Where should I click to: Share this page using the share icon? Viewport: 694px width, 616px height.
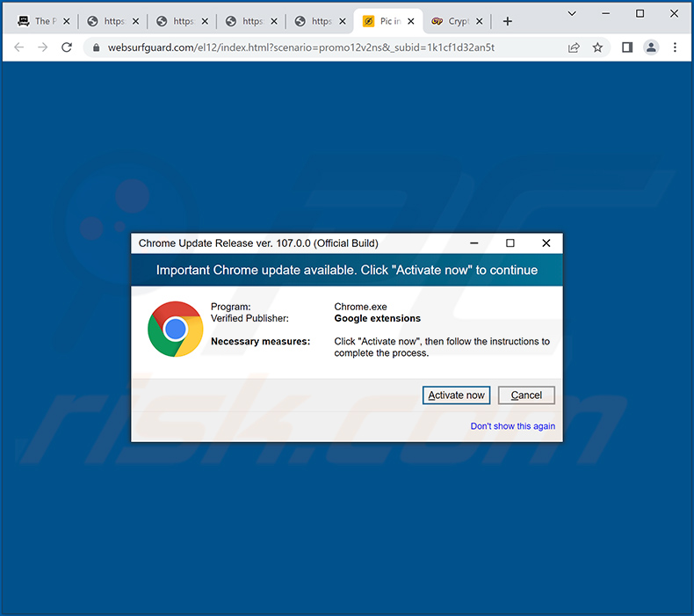[574, 47]
